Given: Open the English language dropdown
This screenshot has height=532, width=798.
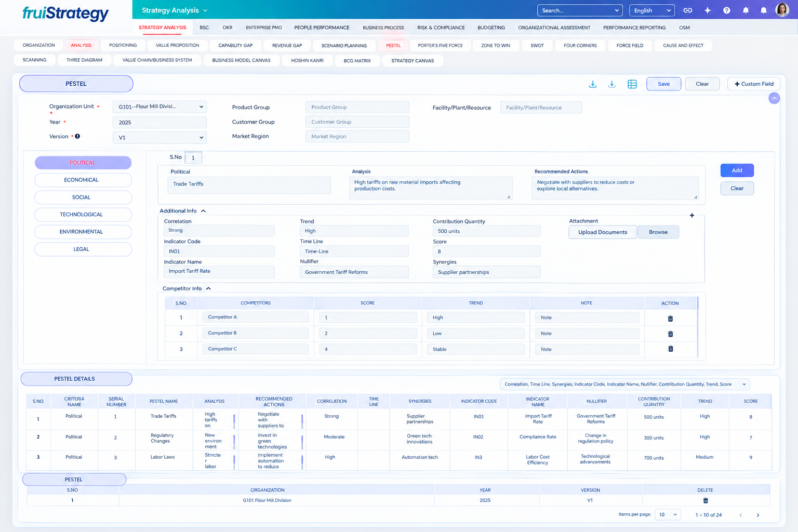Looking at the screenshot, I should pyautogui.click(x=652, y=10).
